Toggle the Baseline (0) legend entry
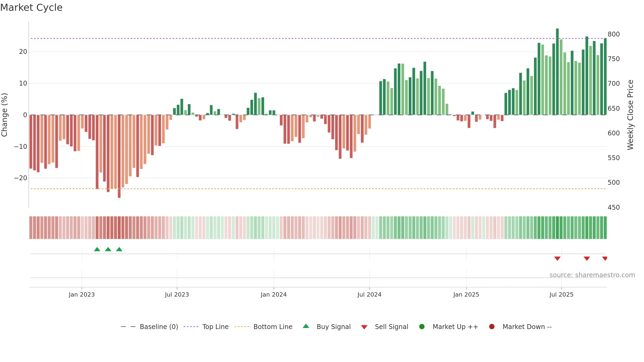 149,327
